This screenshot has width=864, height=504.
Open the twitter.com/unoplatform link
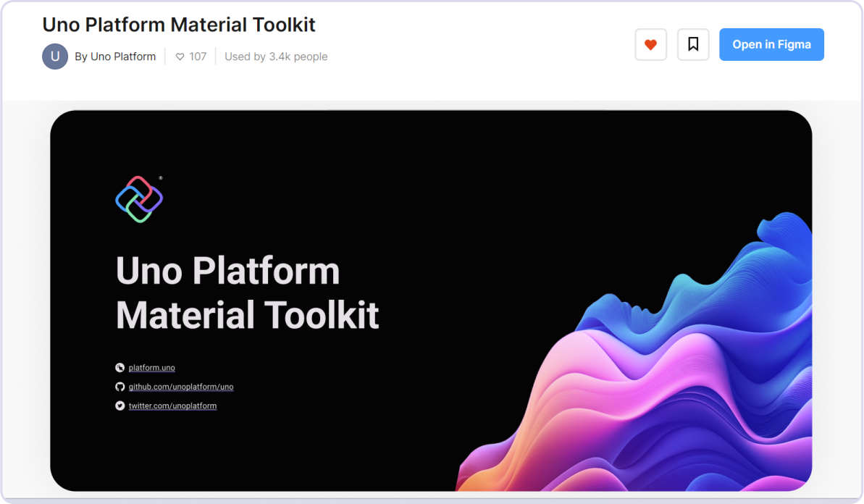(172, 406)
